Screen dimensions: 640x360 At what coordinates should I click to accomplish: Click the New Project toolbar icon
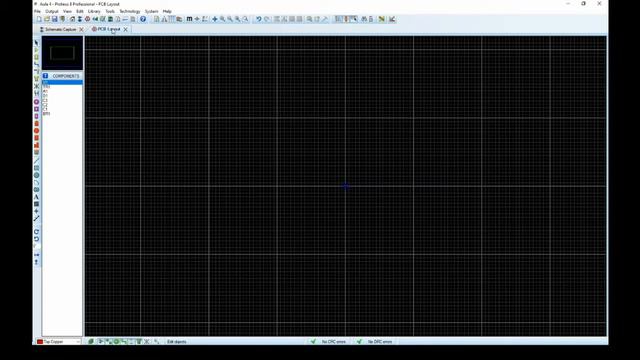[x=39, y=19]
